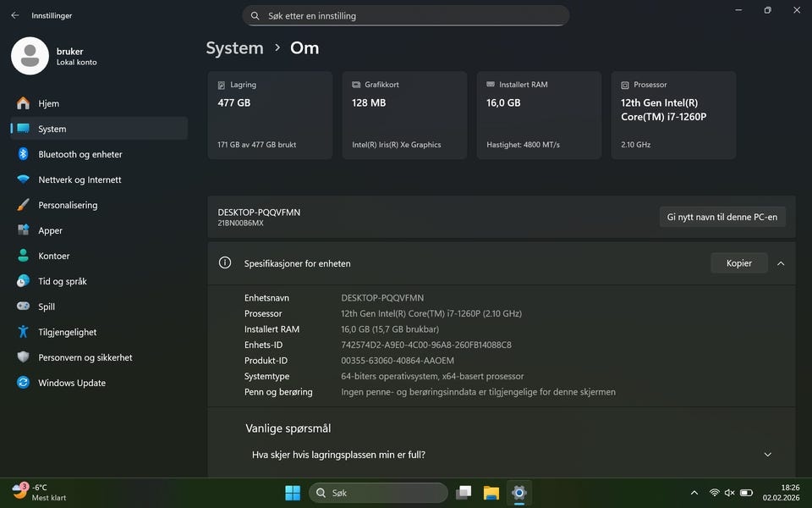Click the System breadcrumb link
This screenshot has width=812, height=508.
tap(234, 47)
